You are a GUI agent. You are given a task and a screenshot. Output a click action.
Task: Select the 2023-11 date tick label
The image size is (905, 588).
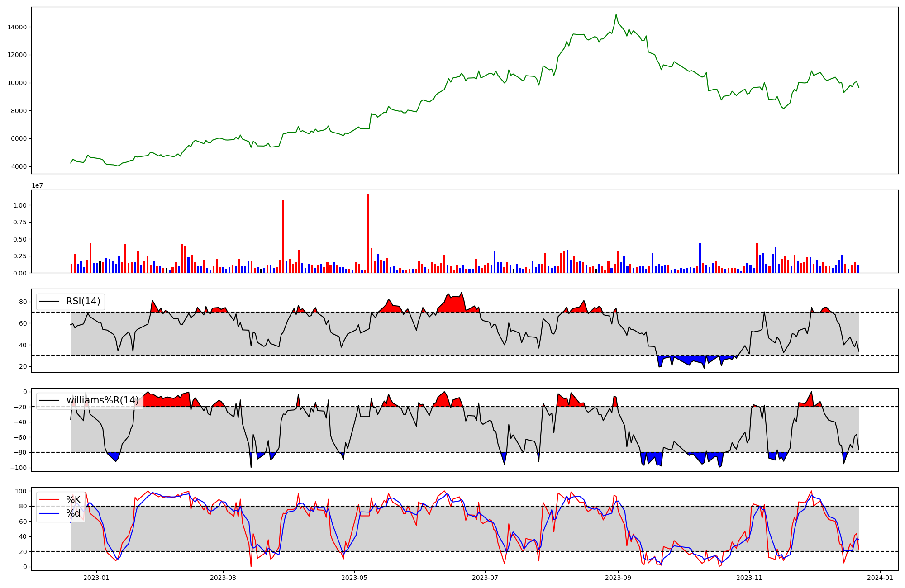pyautogui.click(x=749, y=578)
